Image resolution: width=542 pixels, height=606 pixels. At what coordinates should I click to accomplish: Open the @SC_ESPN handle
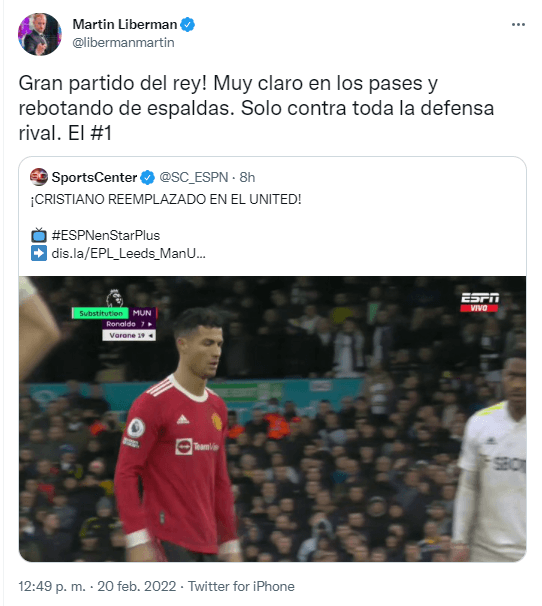point(194,177)
